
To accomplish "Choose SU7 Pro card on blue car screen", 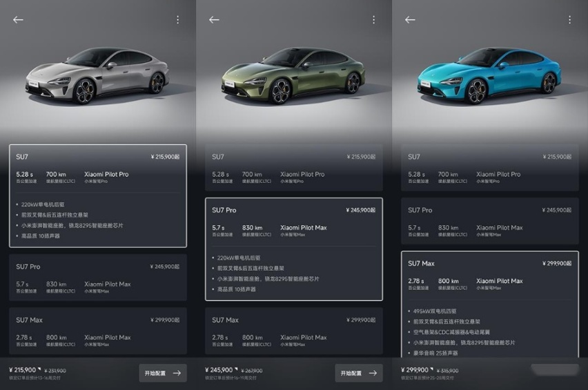I will click(x=490, y=222).
